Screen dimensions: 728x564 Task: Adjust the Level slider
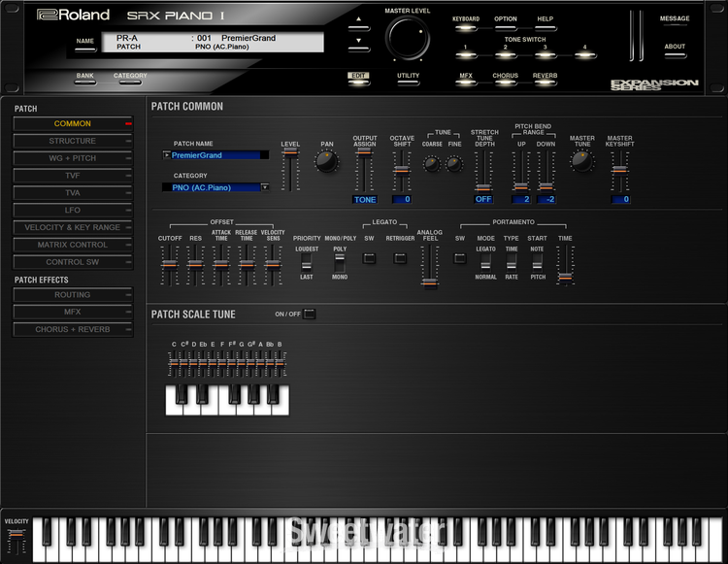point(290,152)
